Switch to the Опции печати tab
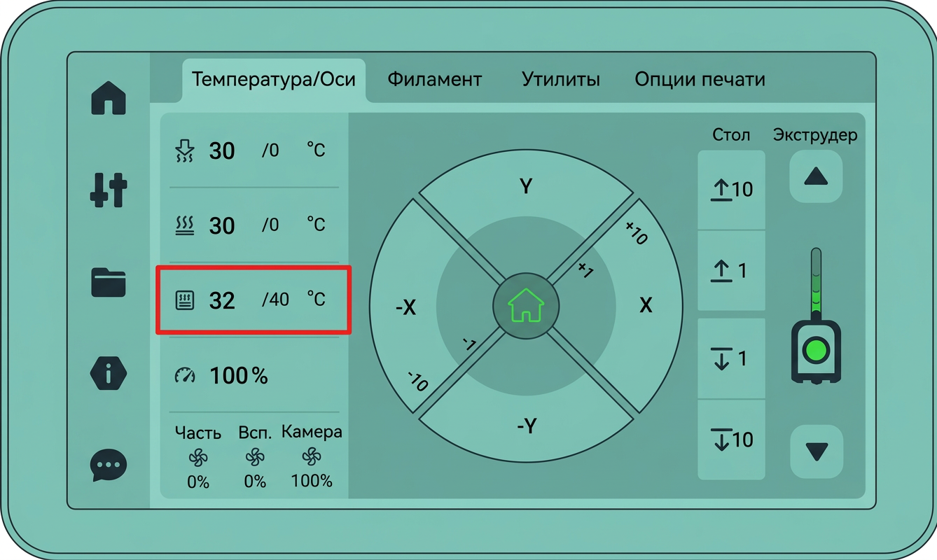 [700, 79]
